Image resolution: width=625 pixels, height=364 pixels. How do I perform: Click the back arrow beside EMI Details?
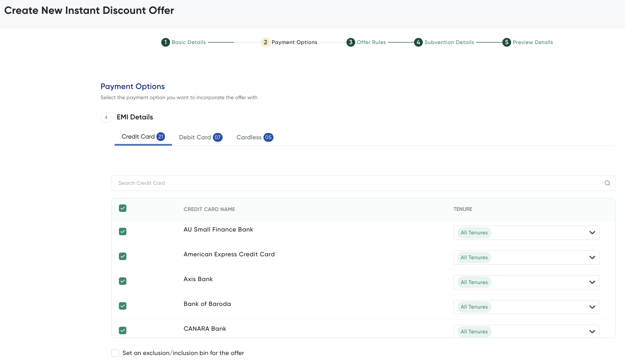point(106,117)
